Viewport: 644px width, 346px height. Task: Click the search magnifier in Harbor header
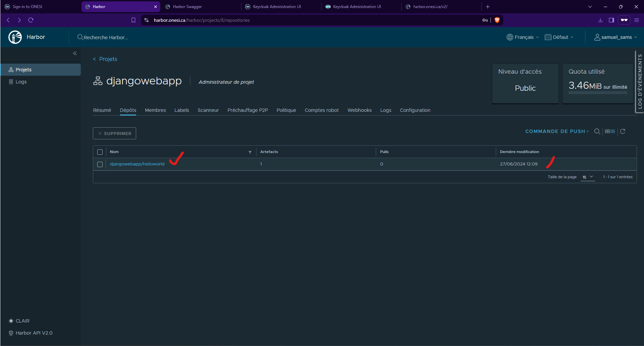80,37
